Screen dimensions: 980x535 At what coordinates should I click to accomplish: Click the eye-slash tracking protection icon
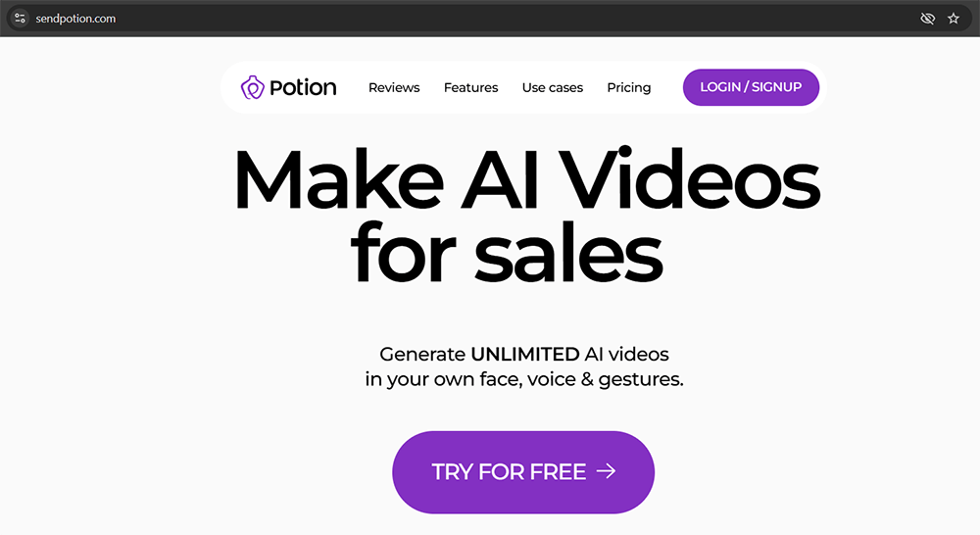(x=927, y=18)
